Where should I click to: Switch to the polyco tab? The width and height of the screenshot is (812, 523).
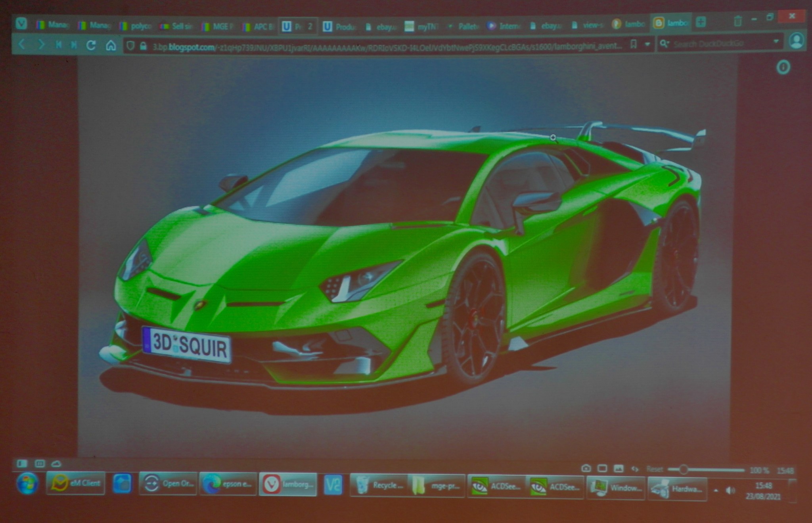pyautogui.click(x=136, y=26)
